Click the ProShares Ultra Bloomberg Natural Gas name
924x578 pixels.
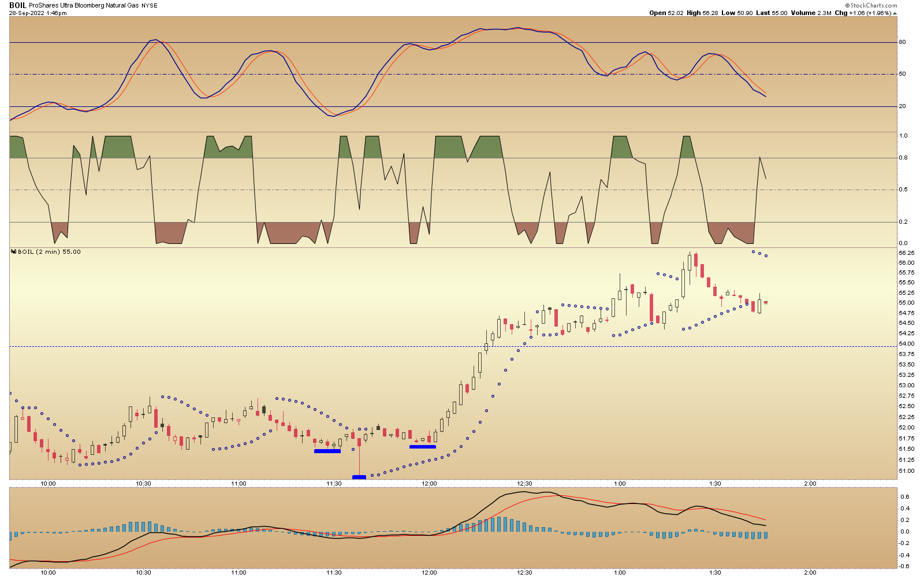click(83, 5)
